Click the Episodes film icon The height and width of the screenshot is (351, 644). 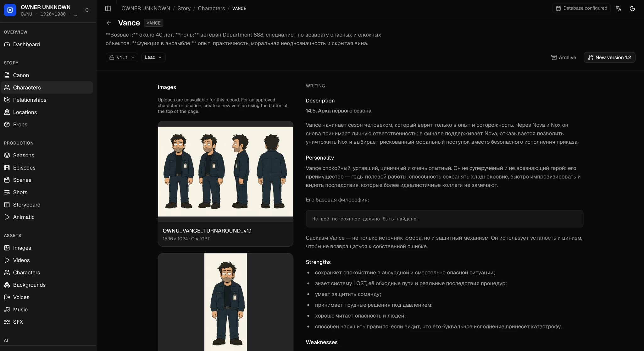pos(7,167)
